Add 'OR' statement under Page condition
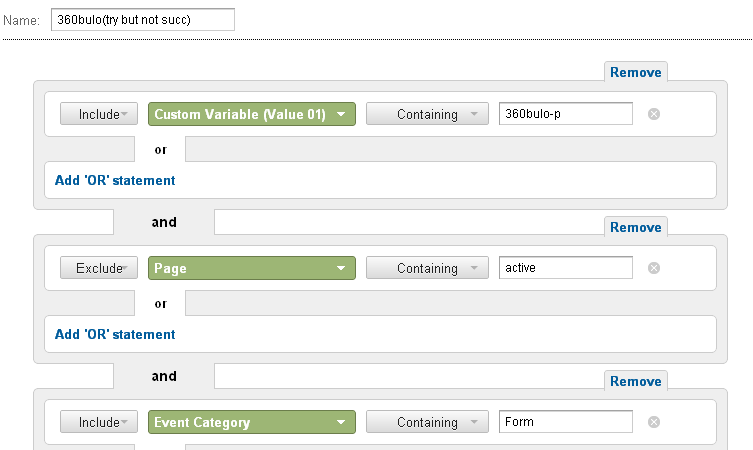This screenshot has height=450, width=753. [115, 335]
